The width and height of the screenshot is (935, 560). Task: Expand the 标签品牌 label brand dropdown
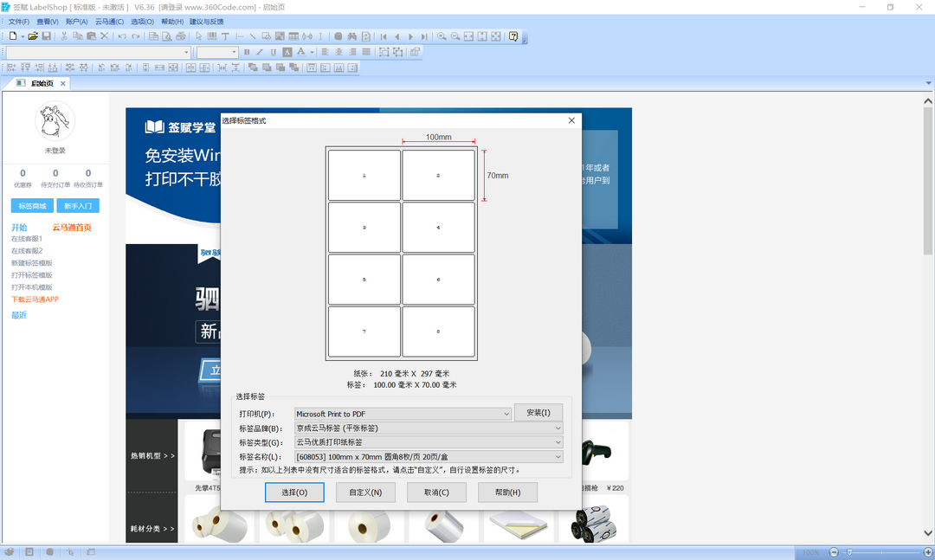(x=429, y=428)
